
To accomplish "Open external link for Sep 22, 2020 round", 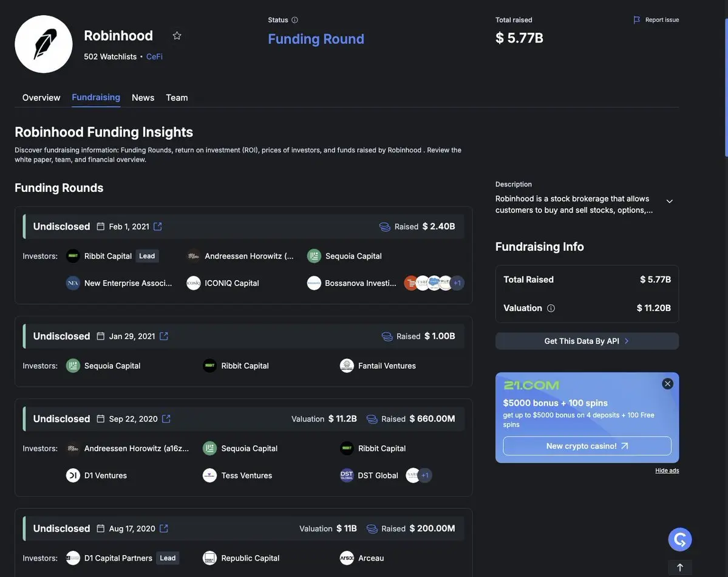I will [x=166, y=418].
